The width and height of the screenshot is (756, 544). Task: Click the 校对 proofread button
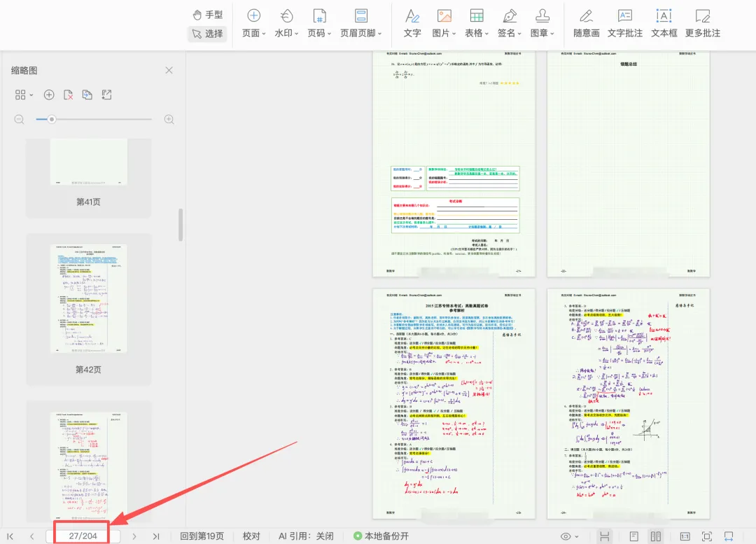251,536
